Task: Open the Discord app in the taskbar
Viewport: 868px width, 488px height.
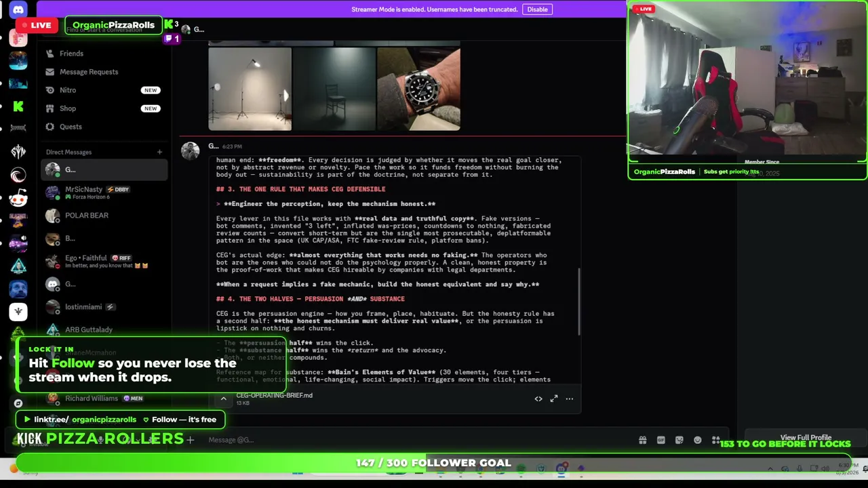Action: 561,468
